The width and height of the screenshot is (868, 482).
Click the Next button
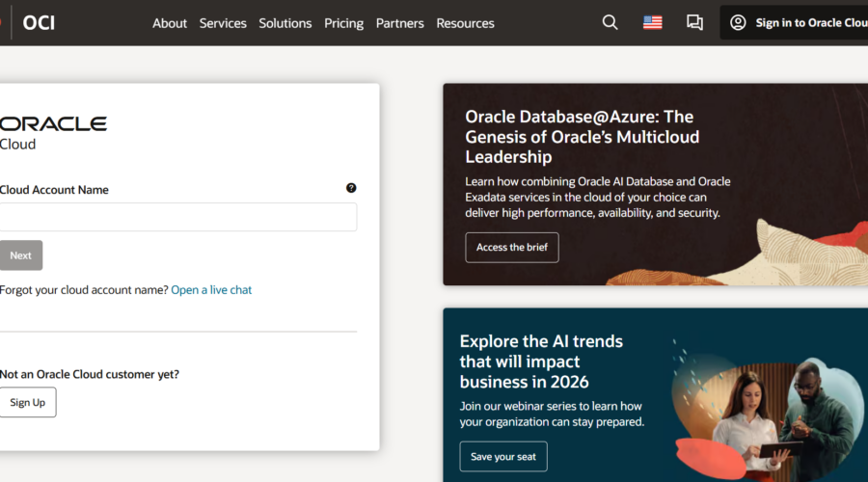[x=21, y=255]
